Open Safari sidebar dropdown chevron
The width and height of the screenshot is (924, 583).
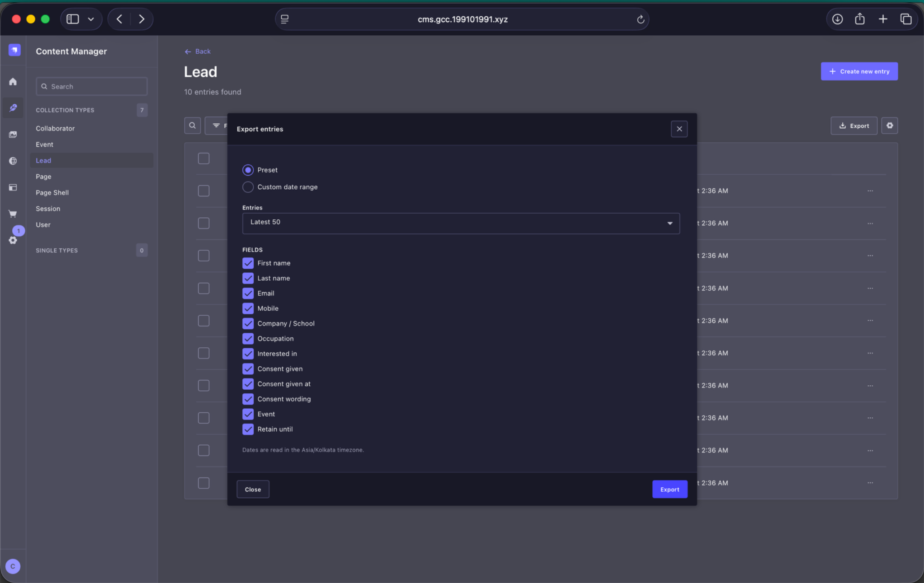(91, 19)
